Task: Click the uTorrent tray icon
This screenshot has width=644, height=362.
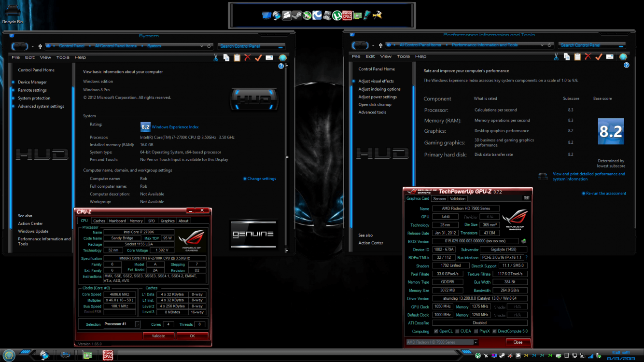Action: 478,356
